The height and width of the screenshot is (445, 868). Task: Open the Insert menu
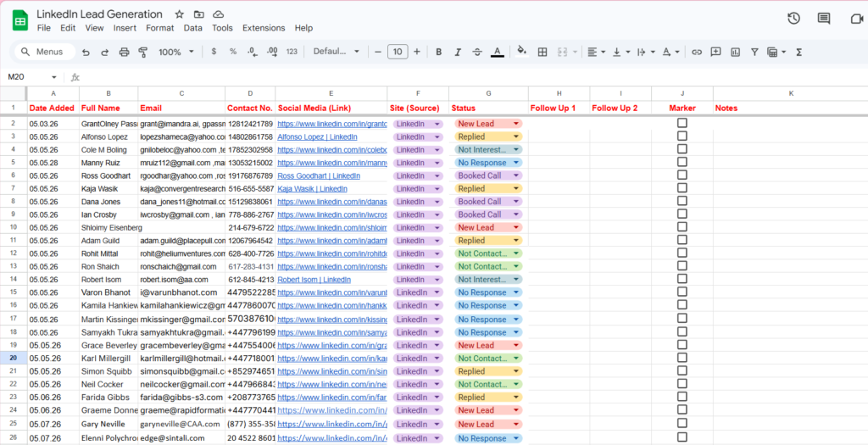pos(125,28)
